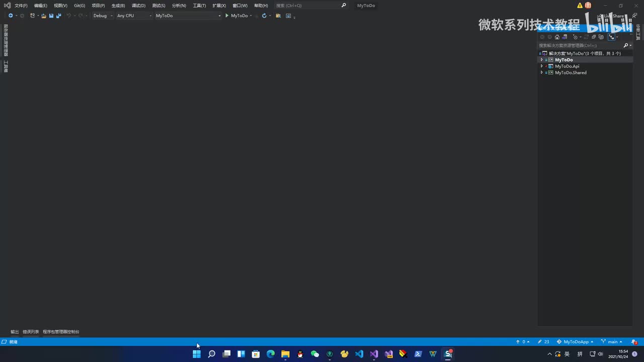Open the 测试(S) menu
644x362 pixels.
point(158,6)
